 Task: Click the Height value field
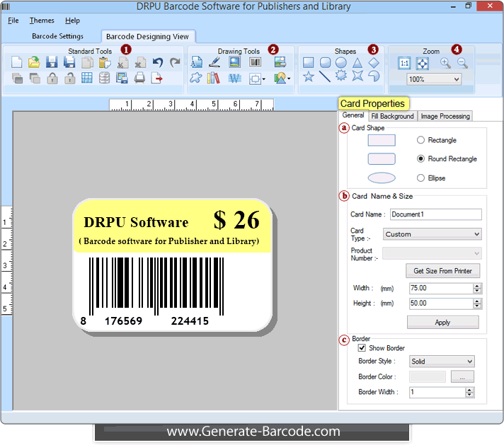441,304
